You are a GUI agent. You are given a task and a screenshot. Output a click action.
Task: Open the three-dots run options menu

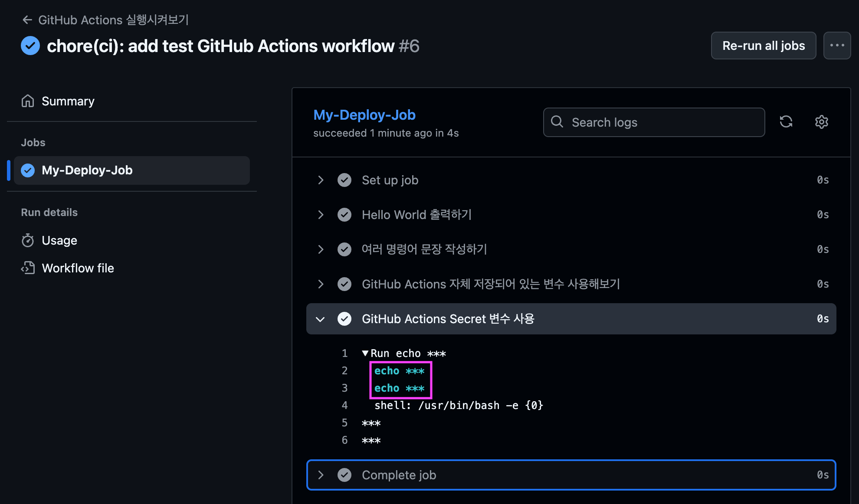837,46
